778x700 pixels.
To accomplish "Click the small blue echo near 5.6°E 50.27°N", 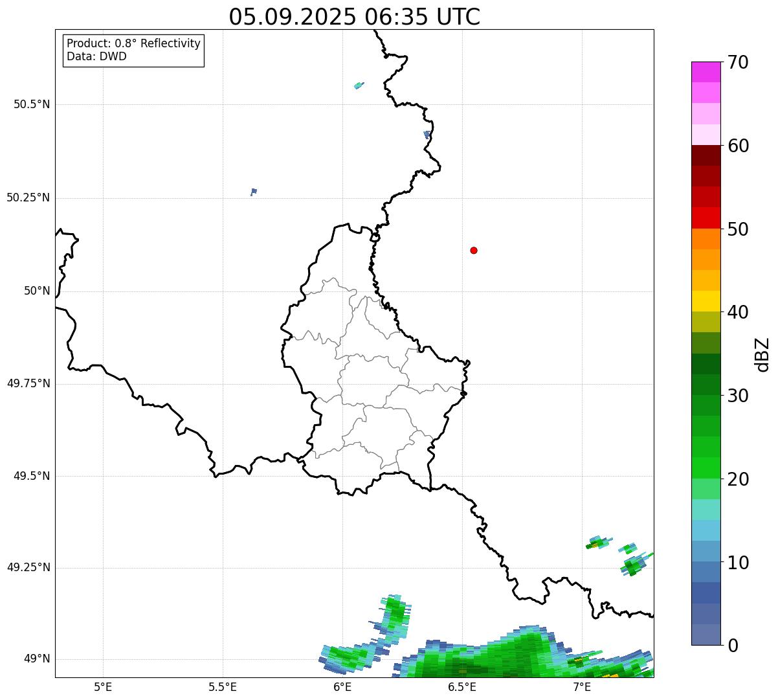I will tap(253, 192).
